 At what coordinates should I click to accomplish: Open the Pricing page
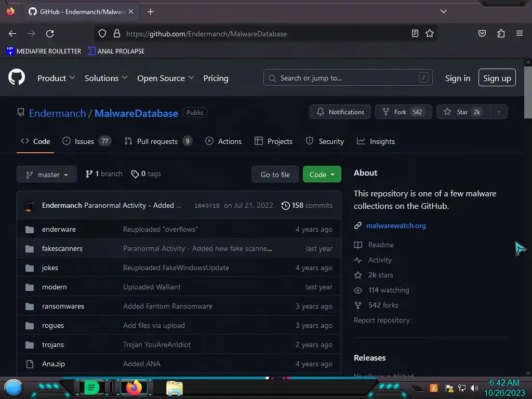point(216,78)
